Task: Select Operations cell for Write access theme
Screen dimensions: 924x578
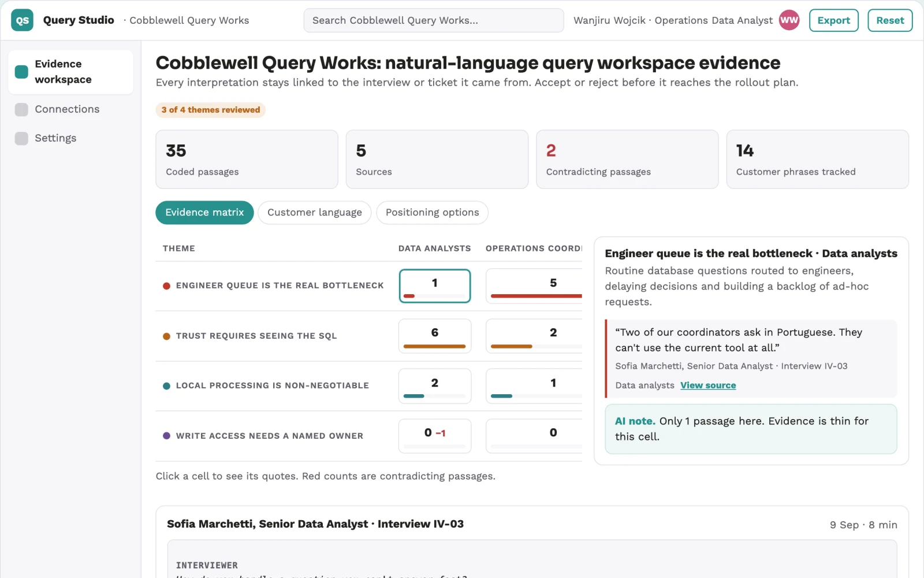Action: click(534, 436)
